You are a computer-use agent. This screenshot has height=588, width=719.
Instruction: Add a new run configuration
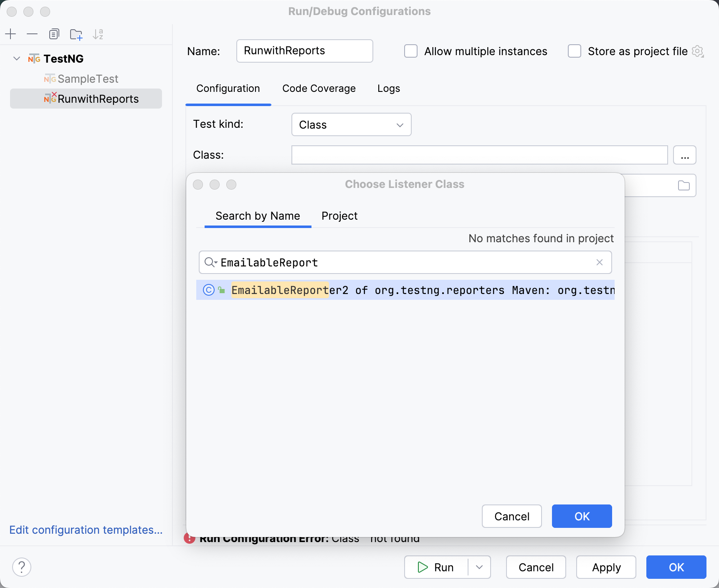click(10, 34)
